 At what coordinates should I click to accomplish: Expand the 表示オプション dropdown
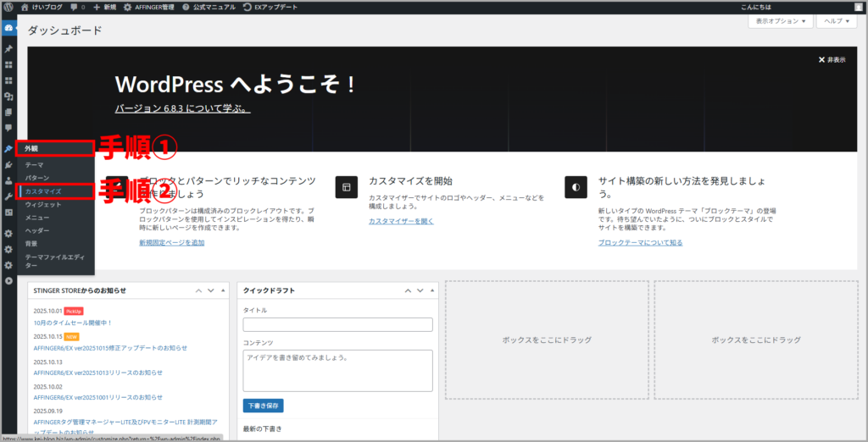(x=779, y=21)
